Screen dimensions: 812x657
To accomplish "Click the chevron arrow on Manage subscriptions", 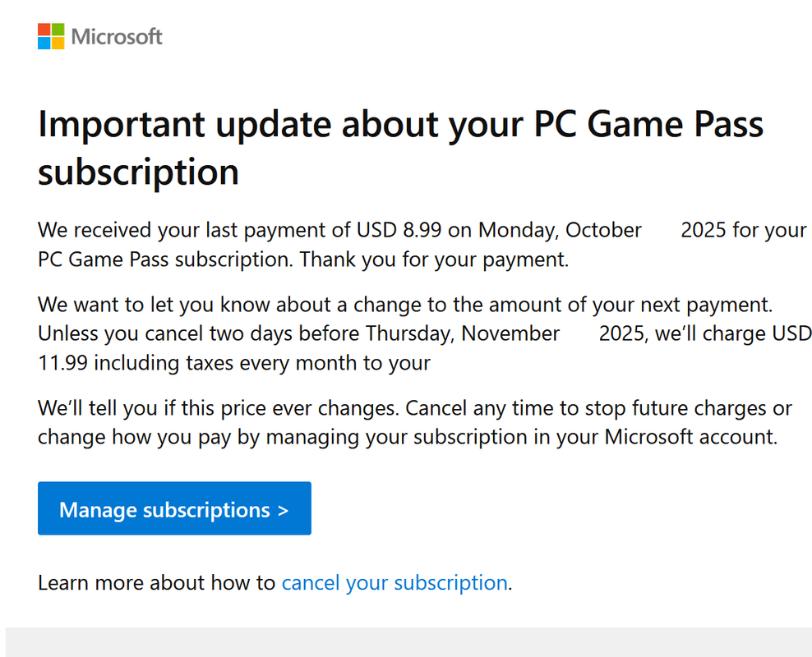I will (x=283, y=510).
